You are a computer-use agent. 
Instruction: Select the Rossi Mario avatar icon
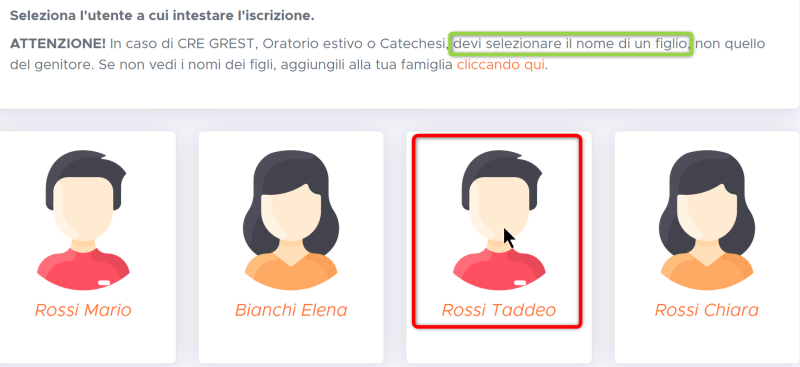pos(84,220)
